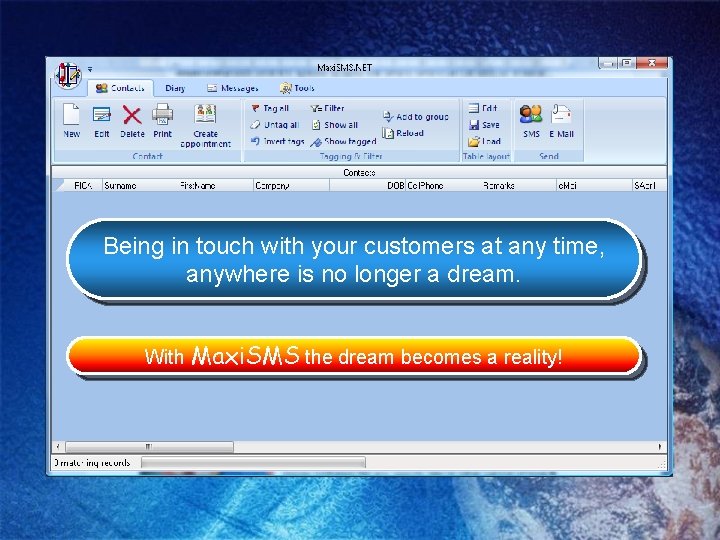
Task: Open the Diary ribbon tab
Action: point(175,88)
